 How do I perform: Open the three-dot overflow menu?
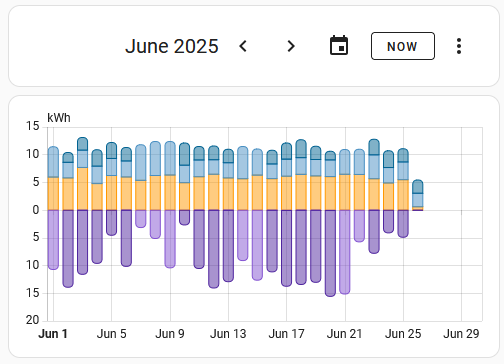tap(459, 46)
